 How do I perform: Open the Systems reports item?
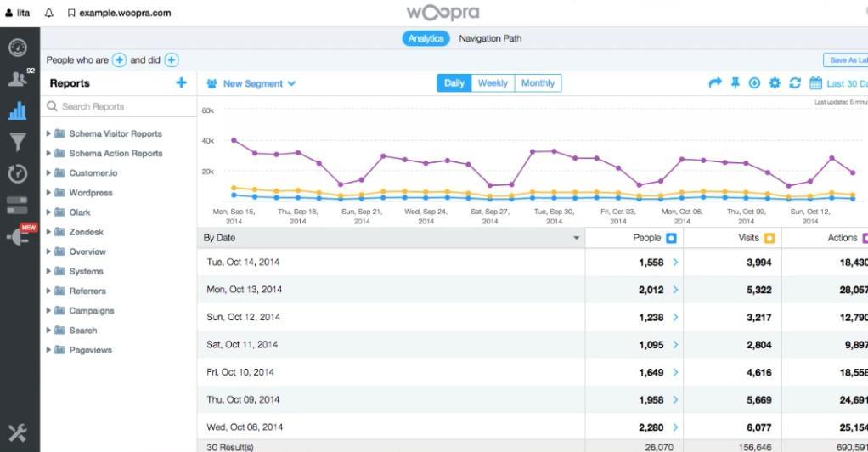click(86, 271)
